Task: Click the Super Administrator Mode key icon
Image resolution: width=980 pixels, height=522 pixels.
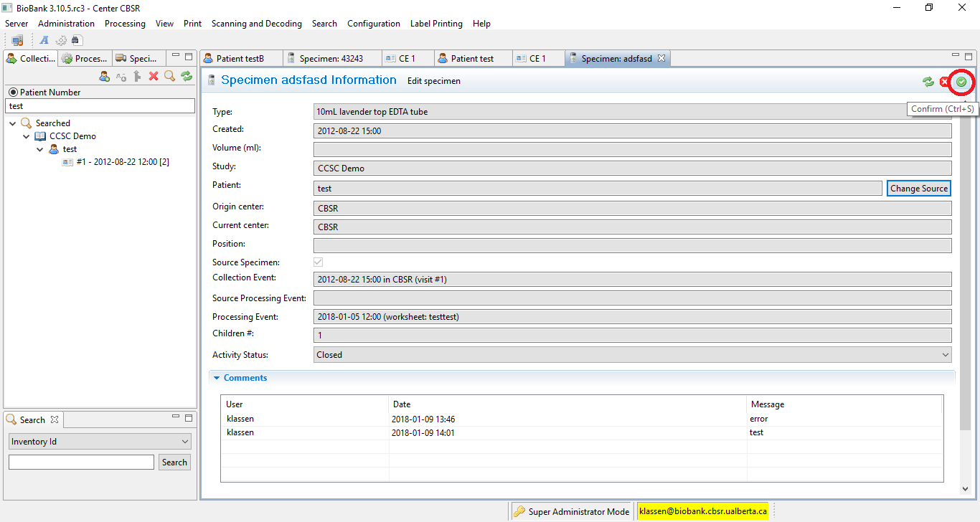Action: [519, 511]
